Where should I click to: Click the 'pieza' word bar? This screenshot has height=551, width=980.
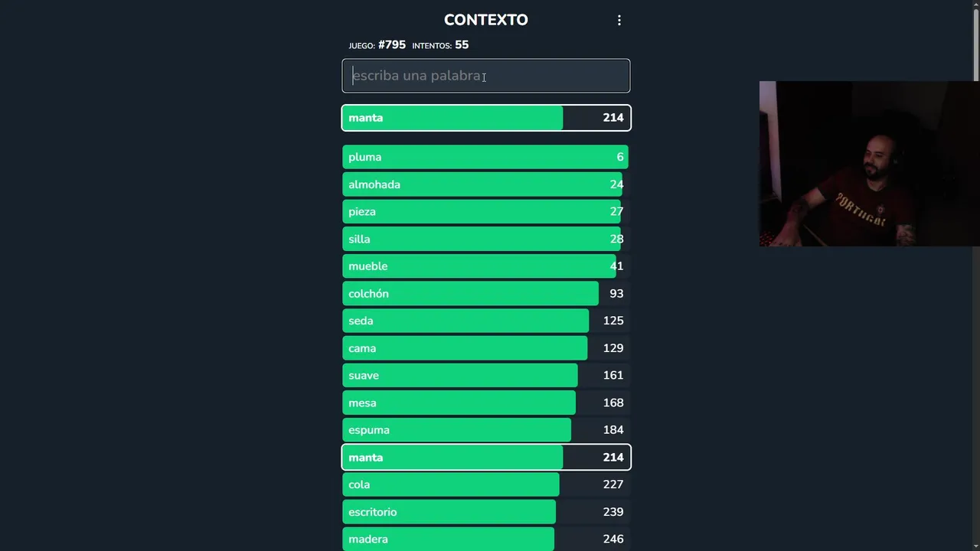tap(485, 212)
